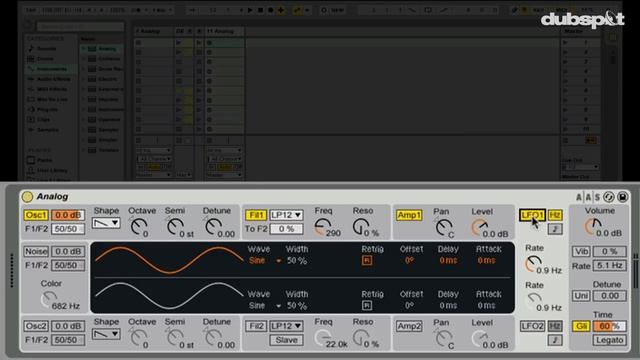Toggle Analog device activator circle

point(27,197)
